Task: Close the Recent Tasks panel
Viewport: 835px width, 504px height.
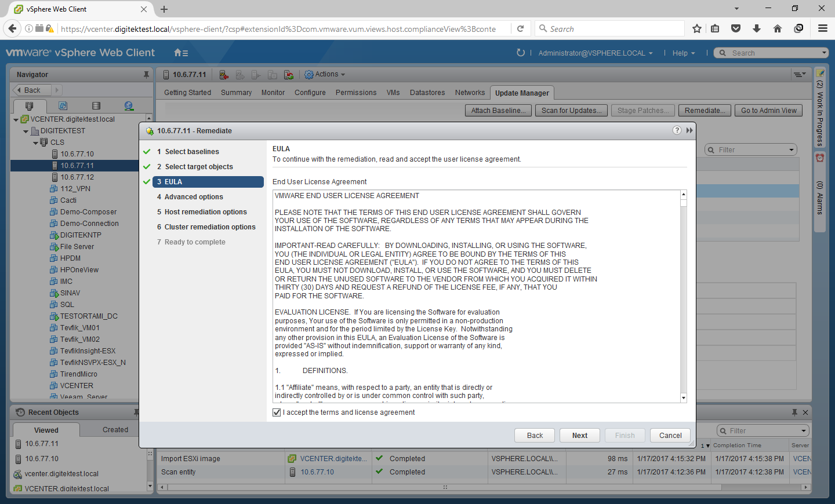Action: 805,412
